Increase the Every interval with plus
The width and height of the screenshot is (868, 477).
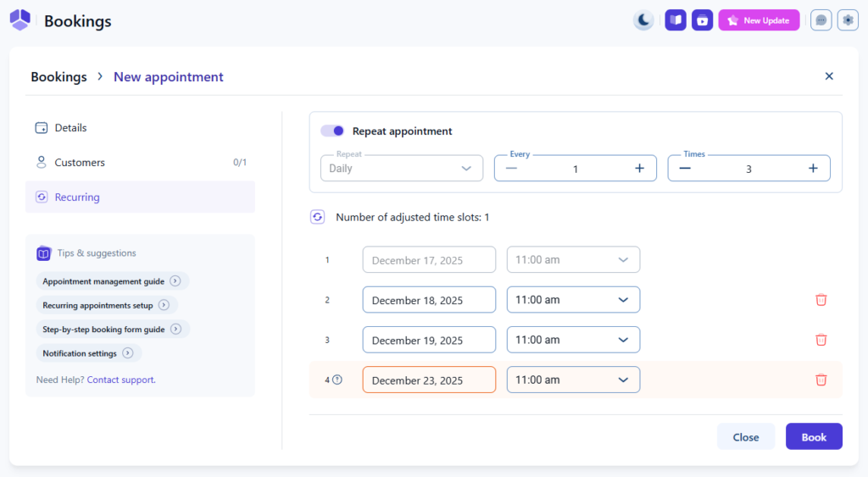pyautogui.click(x=639, y=169)
